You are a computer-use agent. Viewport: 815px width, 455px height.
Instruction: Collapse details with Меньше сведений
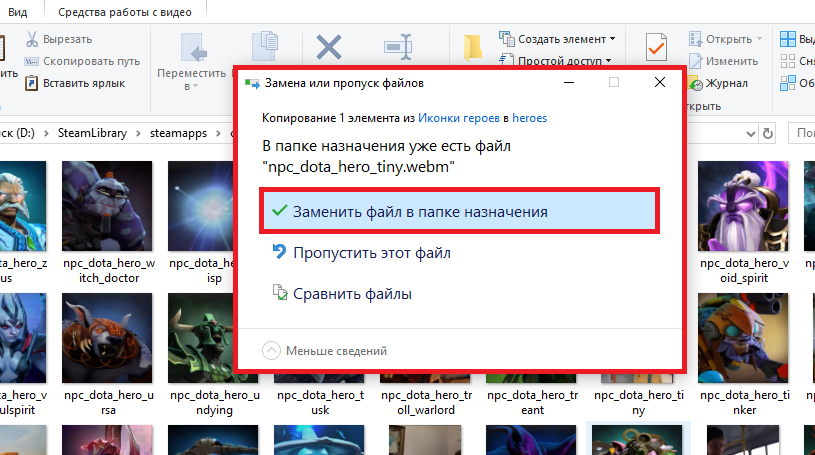(325, 351)
